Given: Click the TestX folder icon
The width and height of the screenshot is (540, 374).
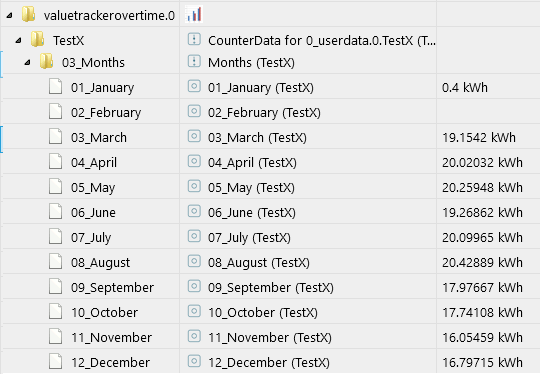Looking at the screenshot, I should point(38,39).
